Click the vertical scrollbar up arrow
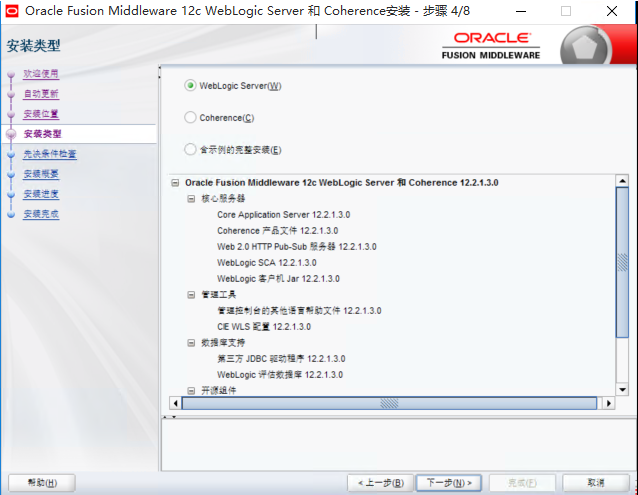The image size is (638, 495). (622, 180)
